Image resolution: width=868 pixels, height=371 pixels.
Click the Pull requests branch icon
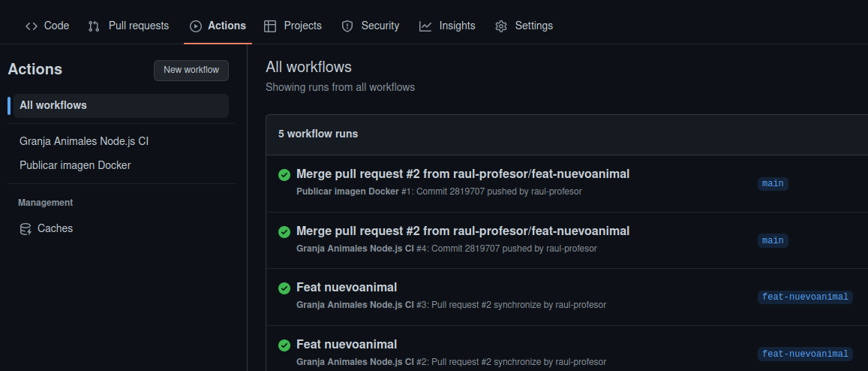point(94,26)
